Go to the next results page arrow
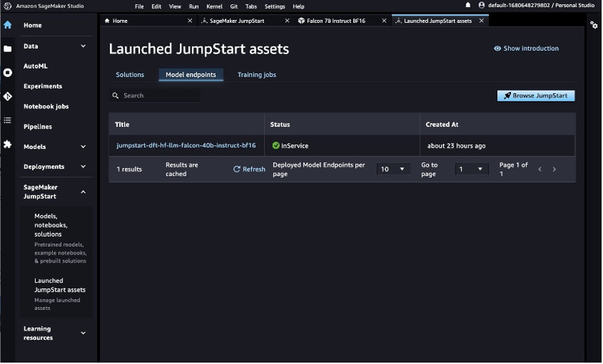This screenshot has height=364, width=603. point(554,169)
